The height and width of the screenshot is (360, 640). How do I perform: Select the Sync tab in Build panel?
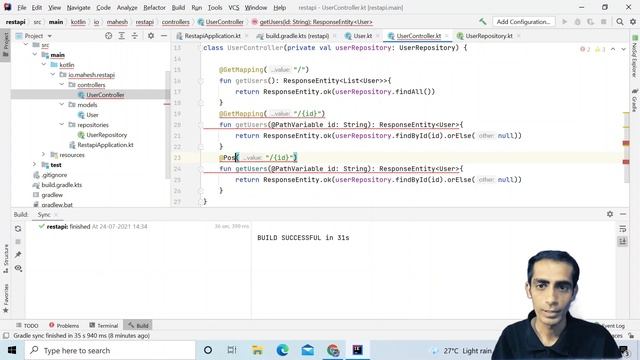click(x=44, y=214)
